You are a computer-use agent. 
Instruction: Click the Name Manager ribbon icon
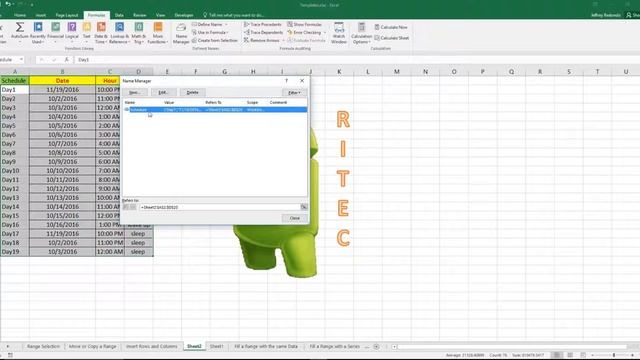181,33
